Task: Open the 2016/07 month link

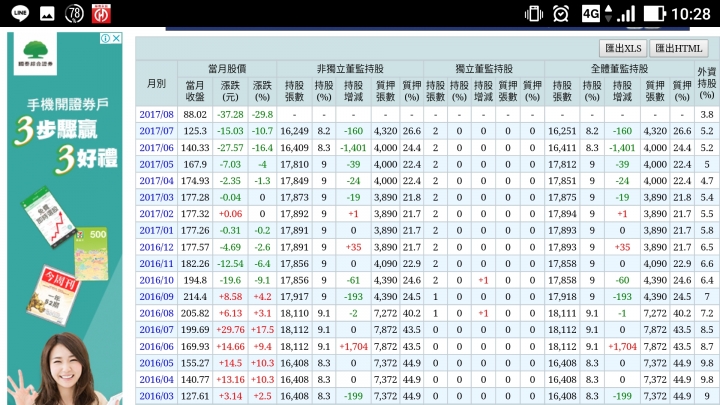Action: tap(157, 330)
